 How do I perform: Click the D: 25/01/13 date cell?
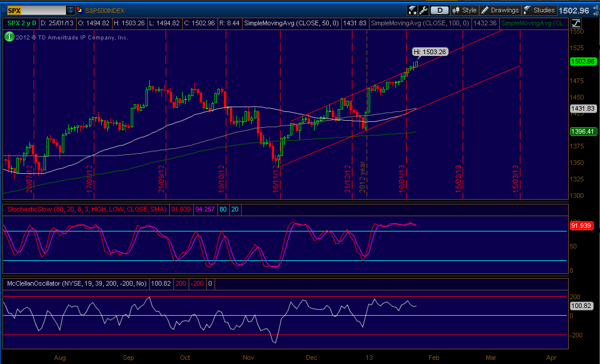pyautogui.click(x=57, y=23)
